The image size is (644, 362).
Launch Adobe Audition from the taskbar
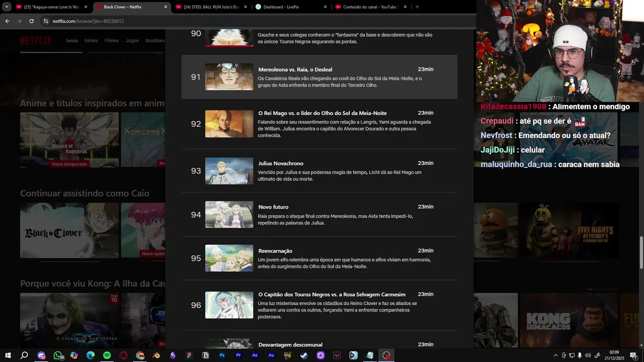pyautogui.click(x=271, y=355)
